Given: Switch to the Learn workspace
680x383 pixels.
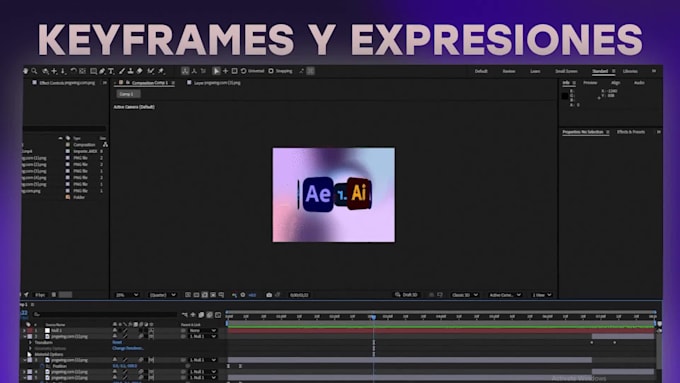Looking at the screenshot, I should tap(535, 71).
